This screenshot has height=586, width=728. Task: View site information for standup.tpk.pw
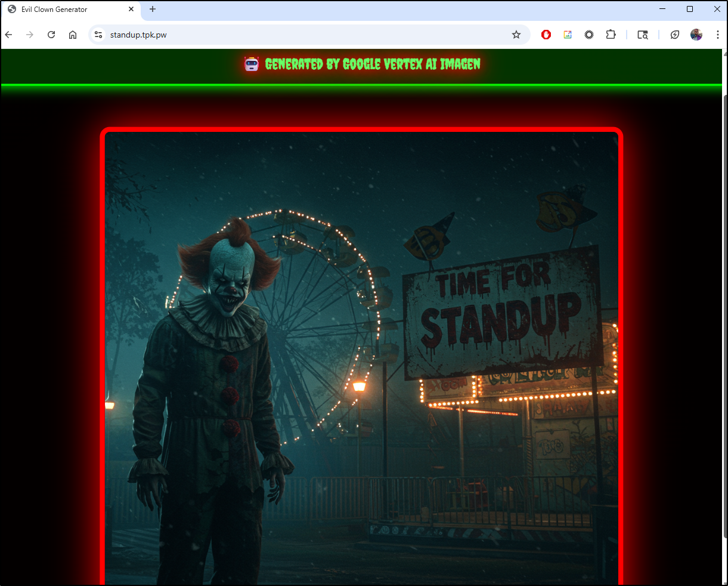(99, 35)
